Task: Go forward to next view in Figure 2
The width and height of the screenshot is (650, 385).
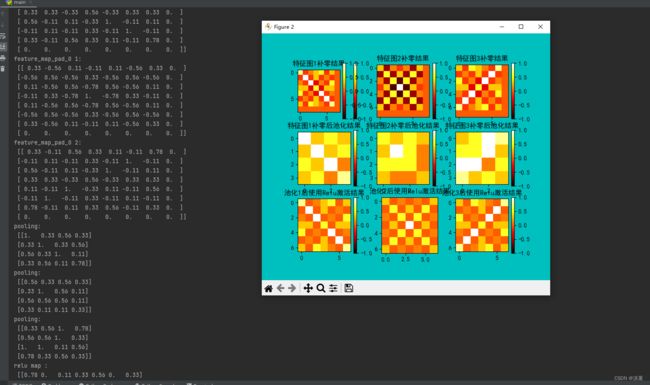Action: [292, 288]
